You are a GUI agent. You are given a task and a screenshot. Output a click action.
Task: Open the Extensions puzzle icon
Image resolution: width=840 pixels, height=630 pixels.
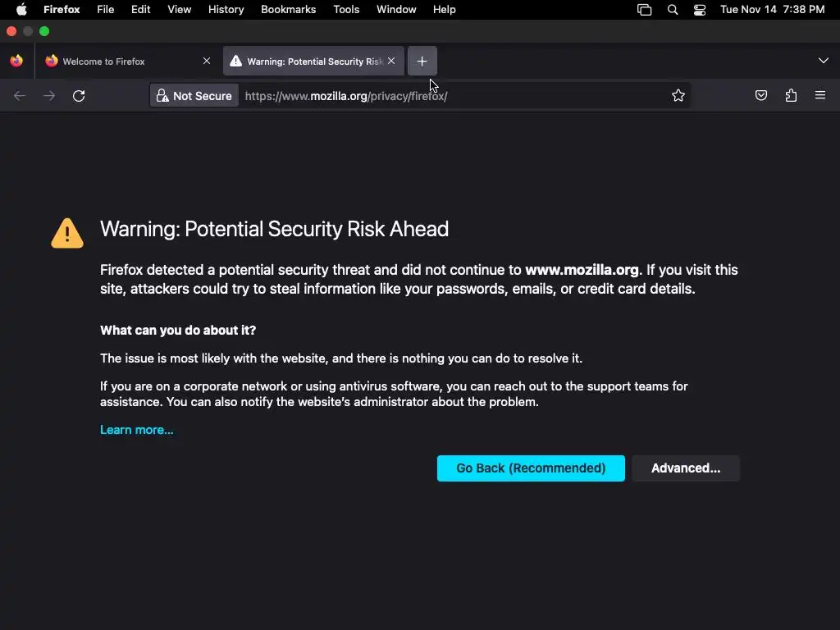(x=791, y=96)
